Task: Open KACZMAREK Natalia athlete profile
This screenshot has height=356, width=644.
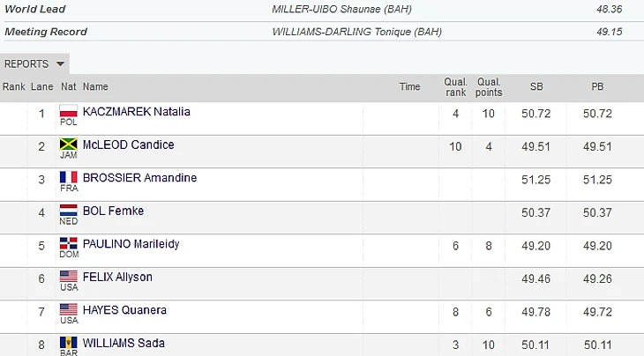Action: point(136,112)
